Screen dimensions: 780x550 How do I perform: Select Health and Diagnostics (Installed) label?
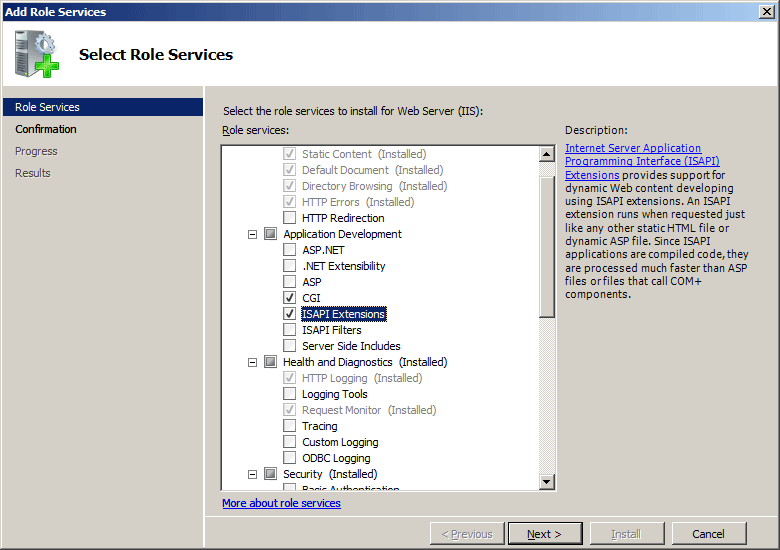(x=365, y=362)
